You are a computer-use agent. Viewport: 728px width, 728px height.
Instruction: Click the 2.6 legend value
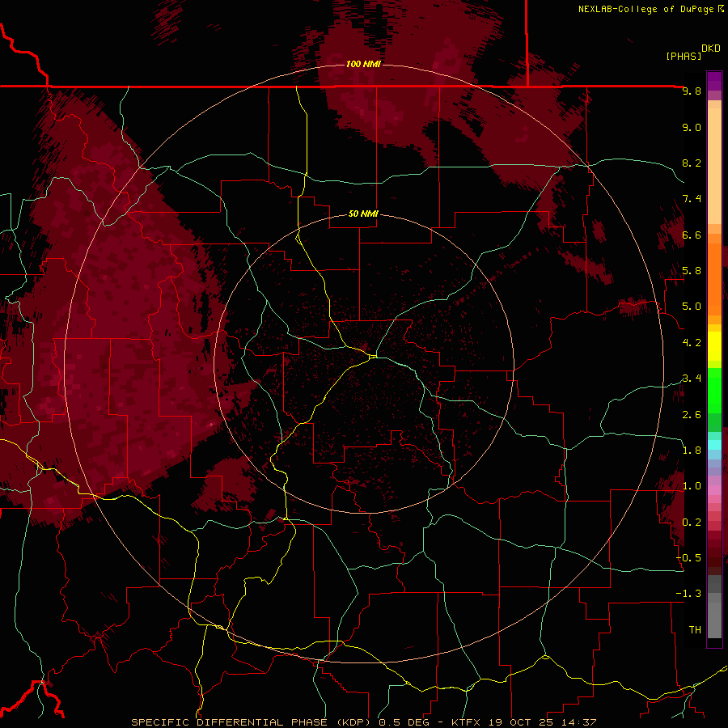point(692,414)
